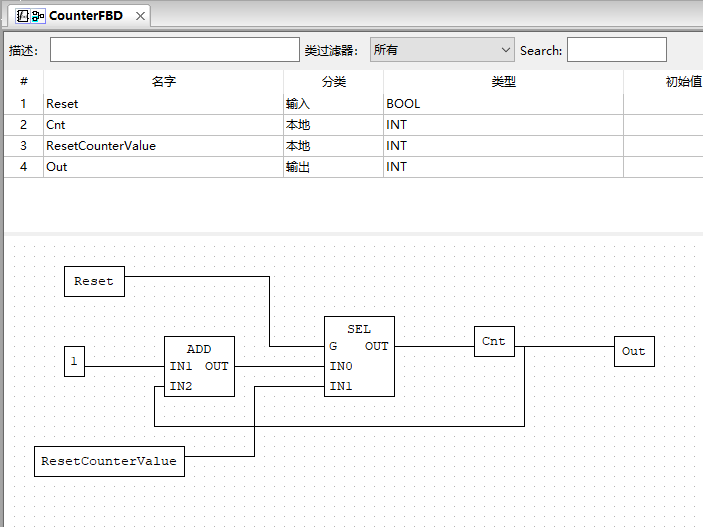Select the ResetCounterValue block in diagram
This screenshot has width=703, height=527.
coord(110,461)
